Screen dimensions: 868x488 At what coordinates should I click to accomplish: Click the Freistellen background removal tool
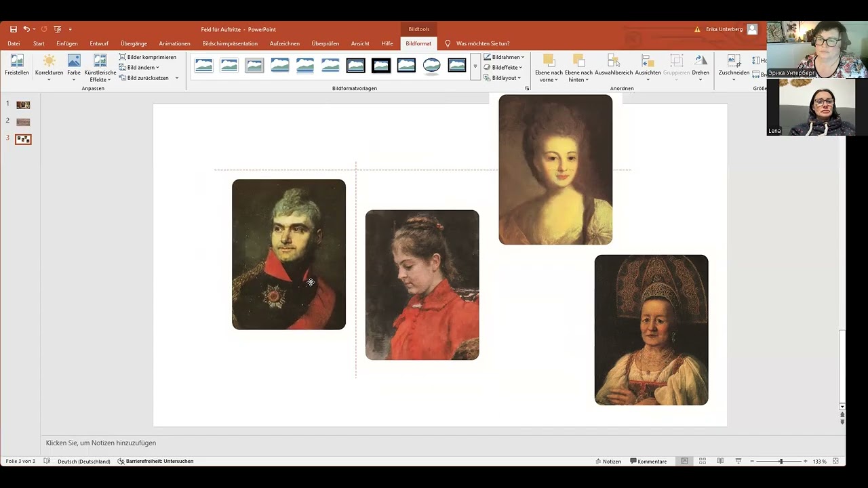(17, 65)
